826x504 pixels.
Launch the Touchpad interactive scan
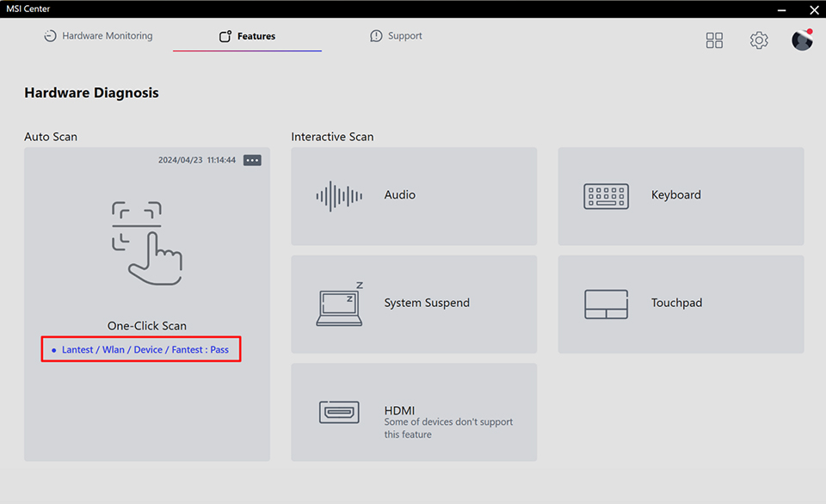681,304
